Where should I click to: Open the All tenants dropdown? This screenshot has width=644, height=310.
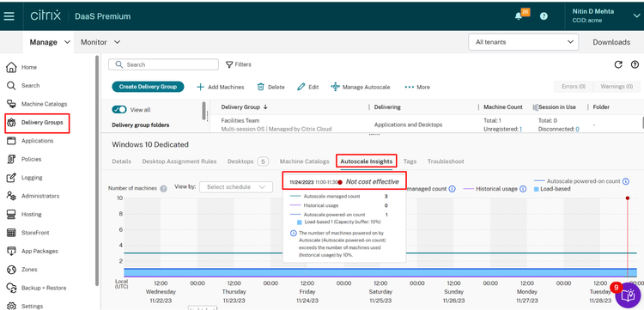pyautogui.click(x=523, y=42)
